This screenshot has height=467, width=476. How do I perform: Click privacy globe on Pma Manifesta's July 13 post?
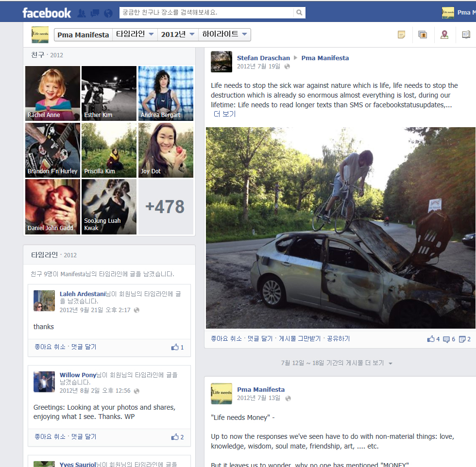pyautogui.click(x=288, y=398)
